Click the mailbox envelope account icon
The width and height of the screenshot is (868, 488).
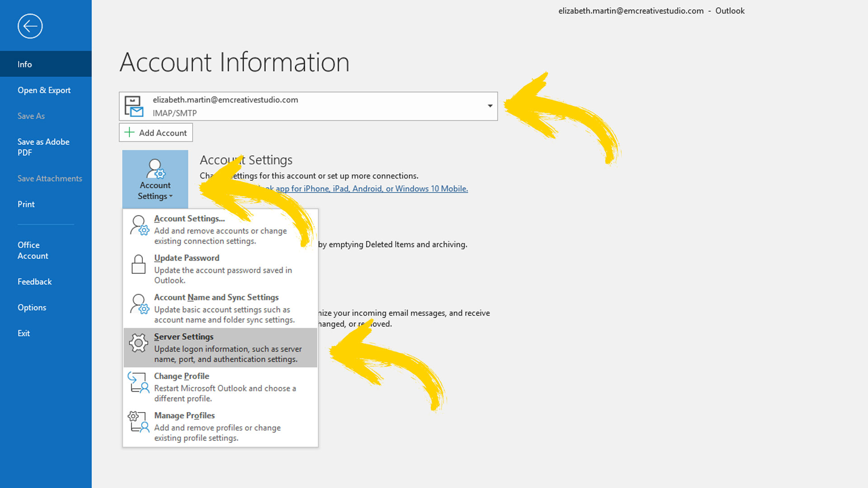(x=134, y=107)
